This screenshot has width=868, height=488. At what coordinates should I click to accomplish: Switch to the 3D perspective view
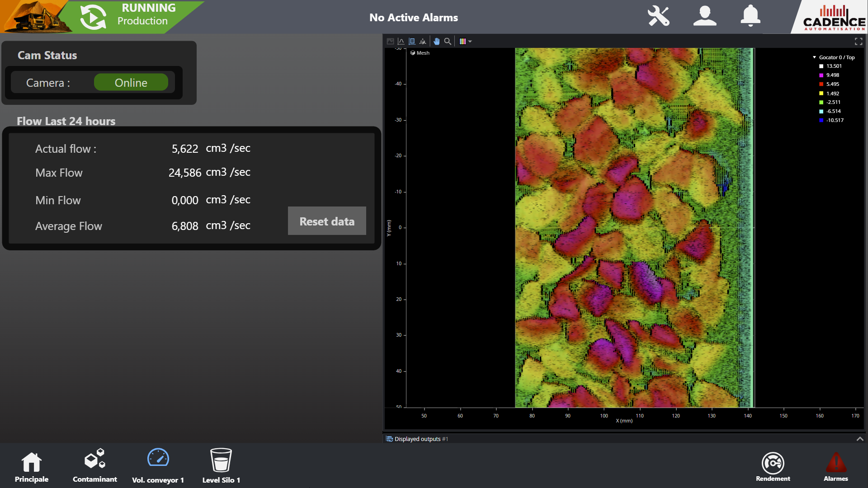(423, 41)
